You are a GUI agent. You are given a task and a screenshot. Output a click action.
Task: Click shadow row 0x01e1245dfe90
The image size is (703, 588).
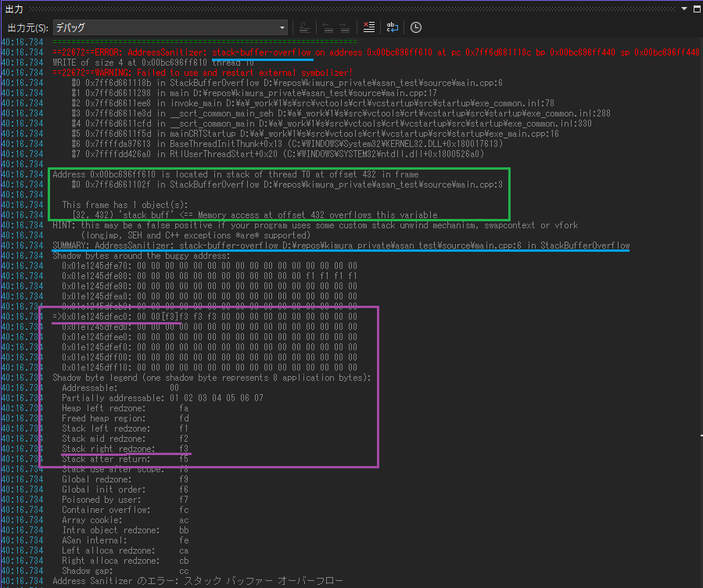pos(210,286)
